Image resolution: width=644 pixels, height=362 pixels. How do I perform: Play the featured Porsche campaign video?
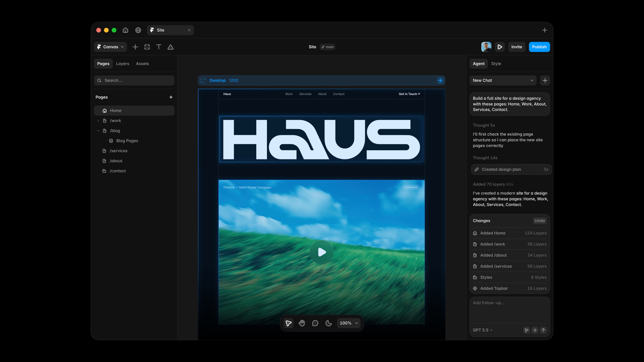click(322, 252)
